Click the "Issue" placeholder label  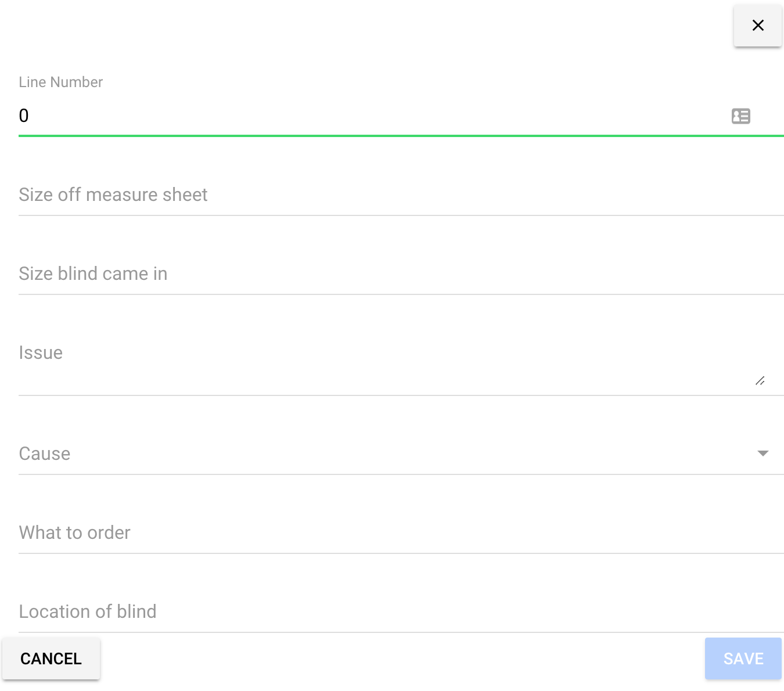point(41,353)
